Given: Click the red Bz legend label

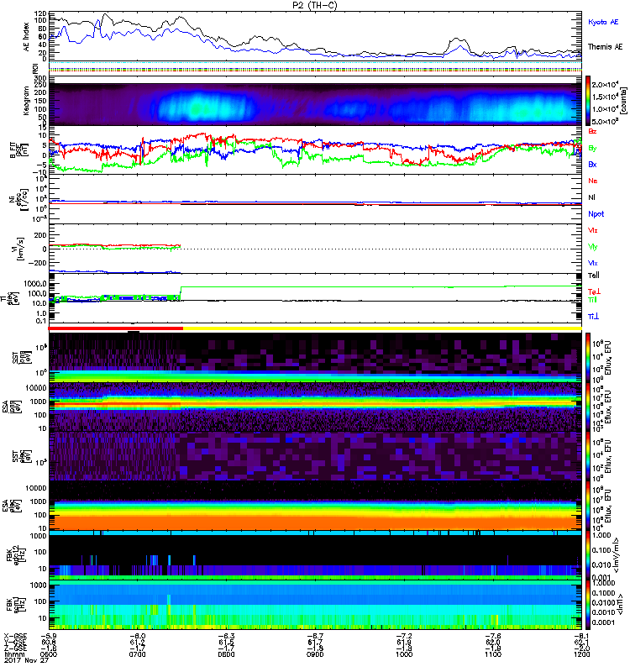Looking at the screenshot, I should tap(592, 131).
